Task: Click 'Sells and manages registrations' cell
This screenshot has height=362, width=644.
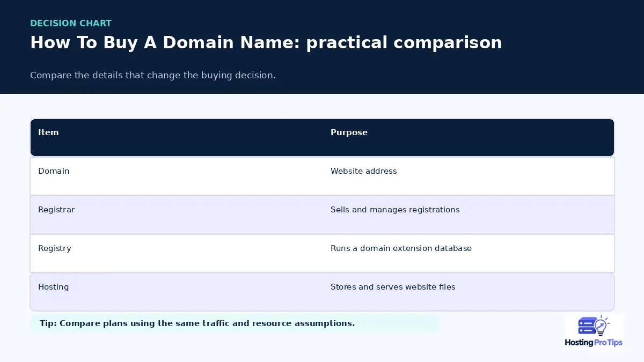Action: coord(395,210)
